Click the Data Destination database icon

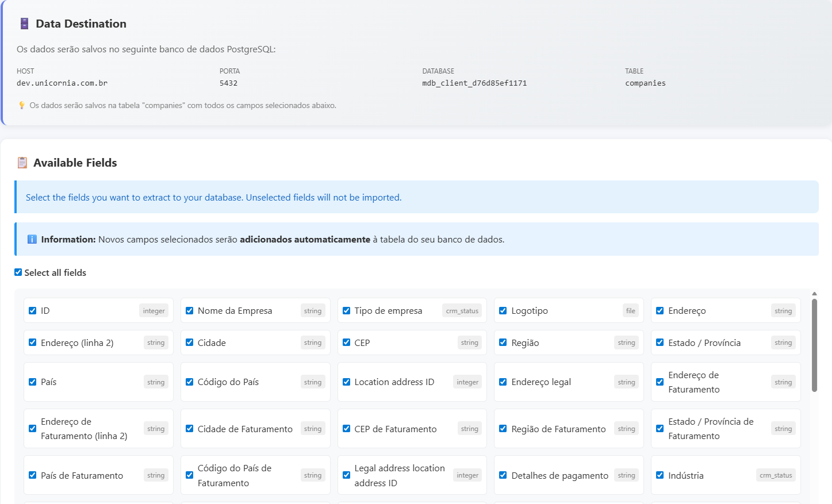click(x=24, y=24)
